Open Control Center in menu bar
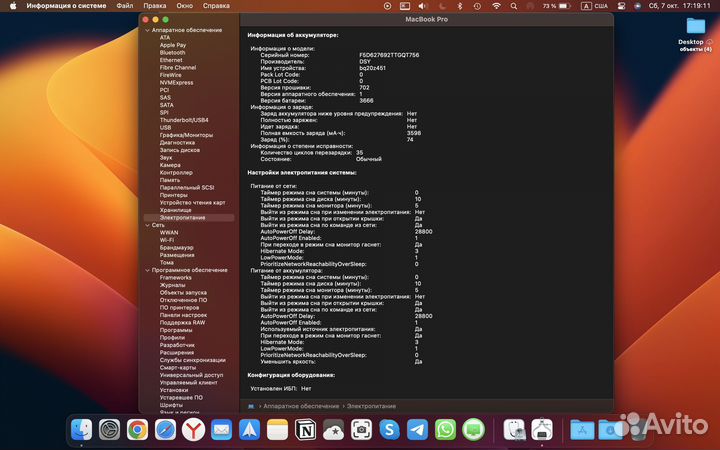The image size is (720, 450). pyautogui.click(x=621, y=6)
